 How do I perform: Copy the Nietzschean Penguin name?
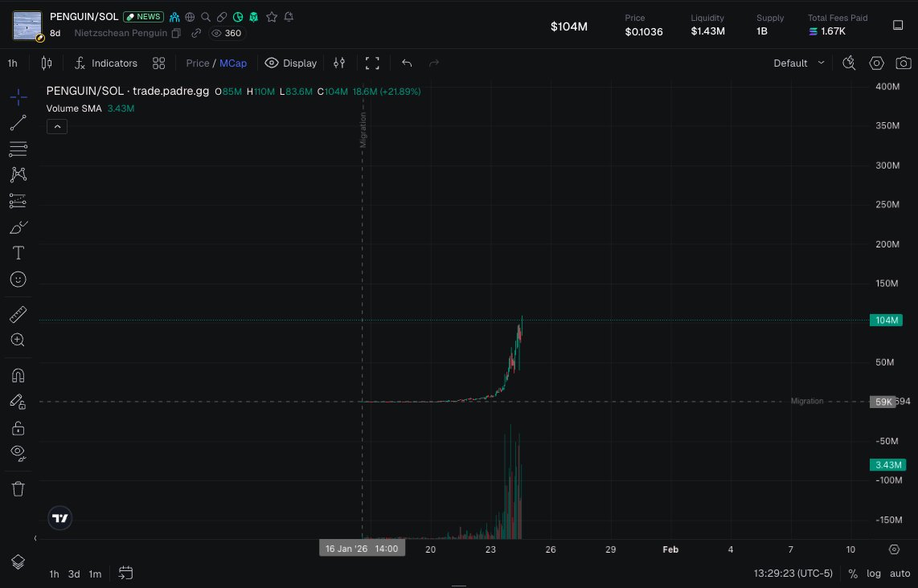coord(176,34)
